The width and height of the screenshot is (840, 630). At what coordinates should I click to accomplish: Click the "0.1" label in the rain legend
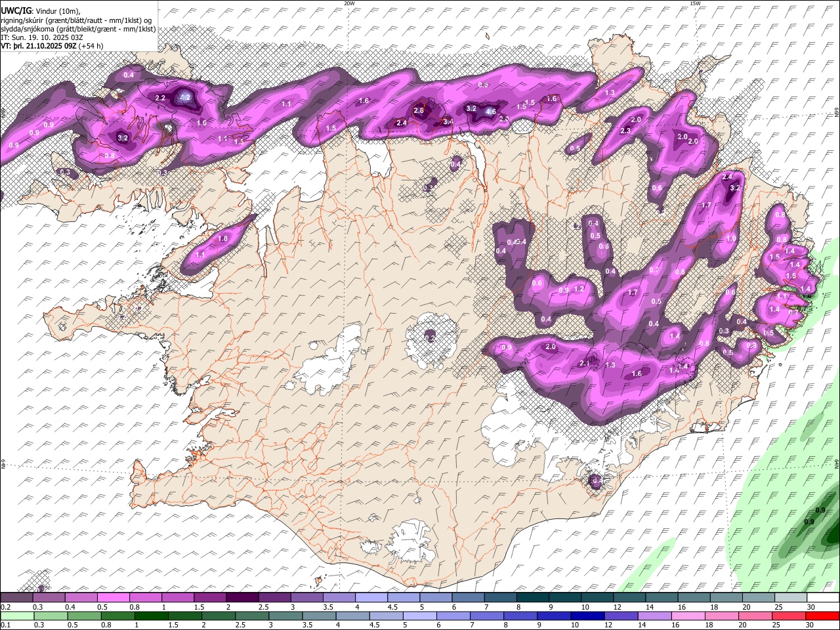6,625
